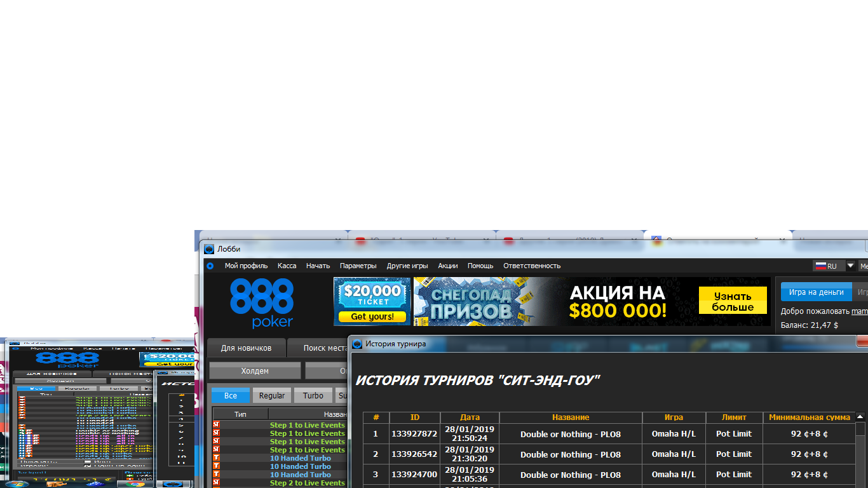868x488 pixels.
Task: Click the scroll-up arrow in the tournament history table
Action: click(860, 417)
